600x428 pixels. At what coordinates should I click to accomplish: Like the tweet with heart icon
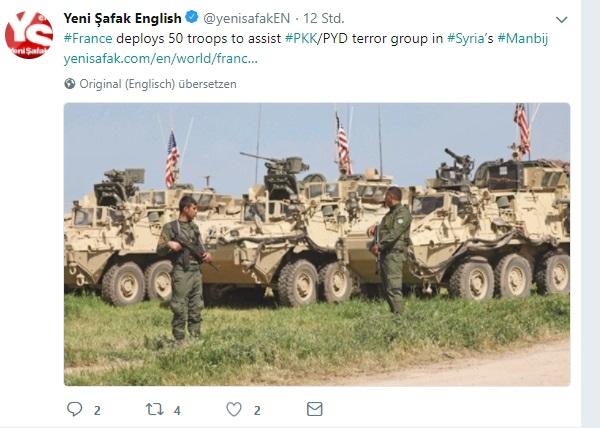[x=234, y=409]
